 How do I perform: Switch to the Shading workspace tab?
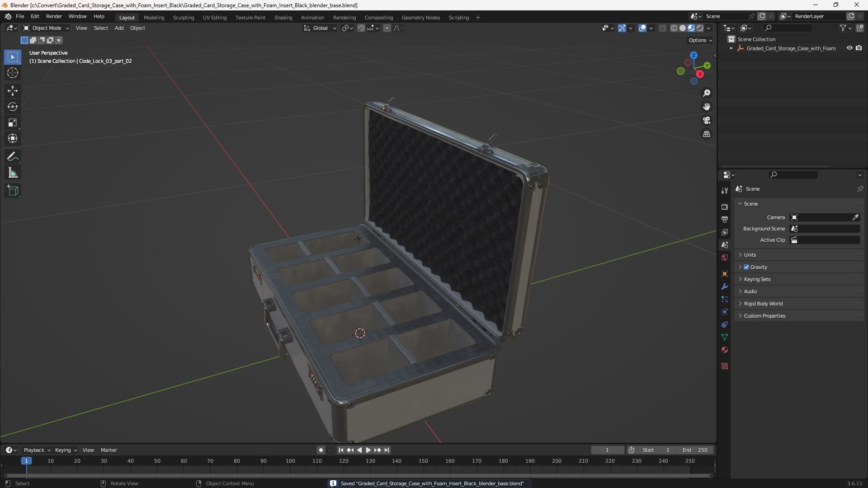pyautogui.click(x=283, y=18)
